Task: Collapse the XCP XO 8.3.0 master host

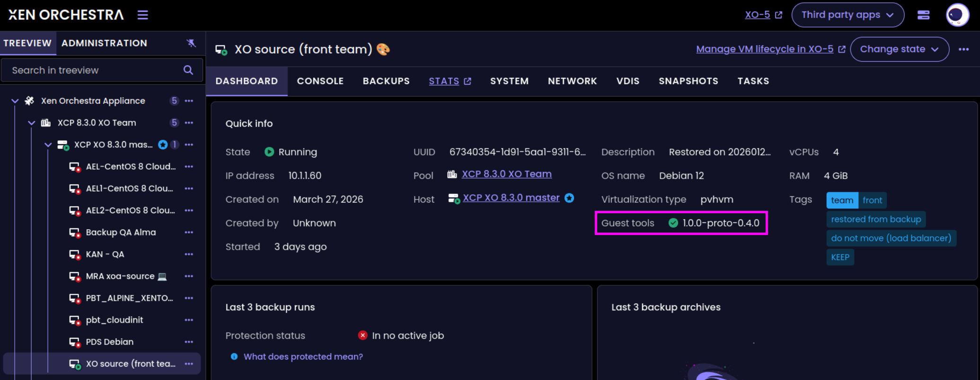Action: click(x=48, y=145)
